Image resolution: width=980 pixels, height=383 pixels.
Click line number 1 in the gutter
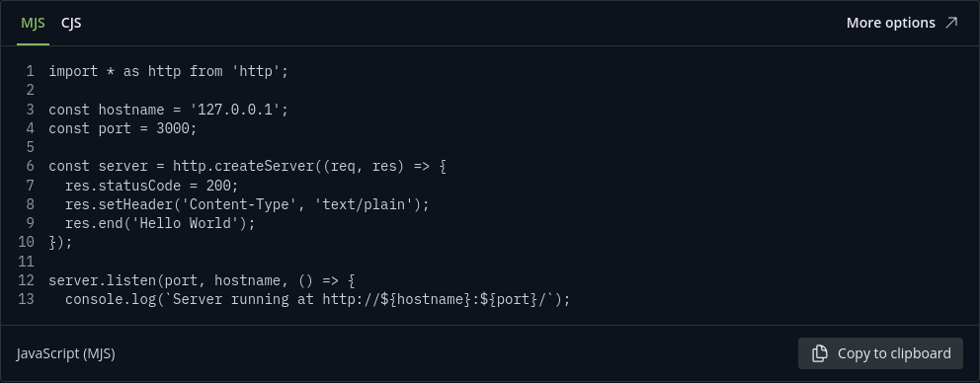[x=30, y=71]
